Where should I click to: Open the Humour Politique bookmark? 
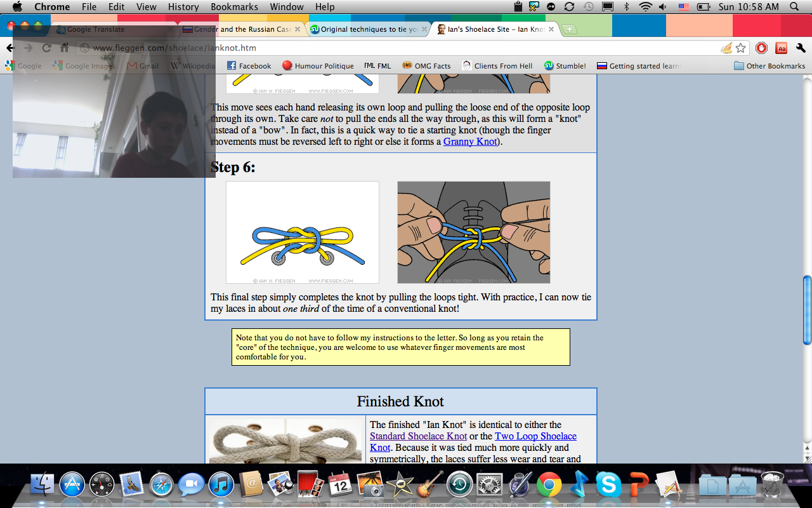pos(318,66)
